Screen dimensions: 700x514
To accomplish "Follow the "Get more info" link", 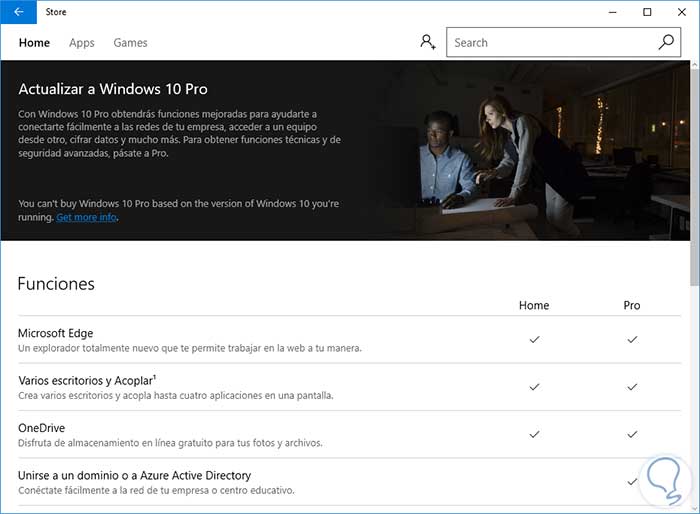I will click(x=87, y=217).
